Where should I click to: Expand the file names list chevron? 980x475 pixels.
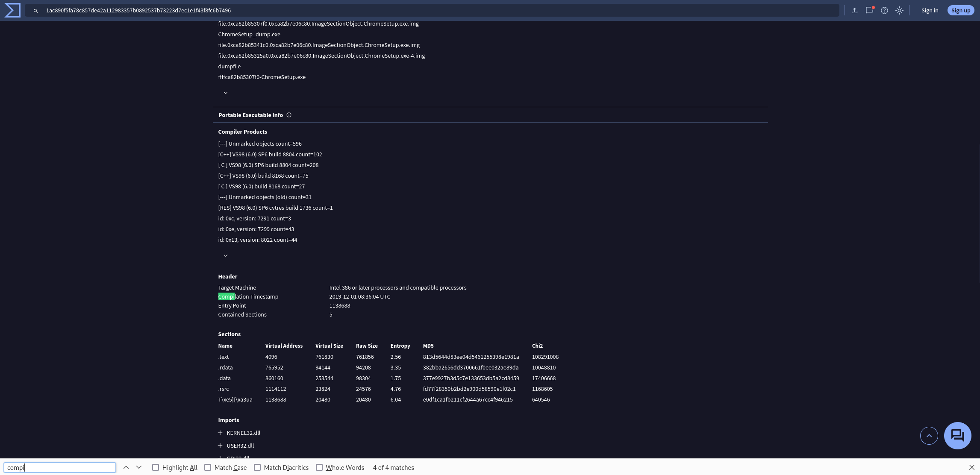click(226, 93)
